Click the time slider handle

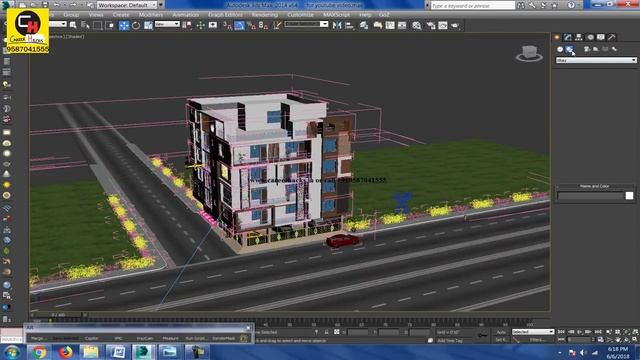click(x=59, y=315)
